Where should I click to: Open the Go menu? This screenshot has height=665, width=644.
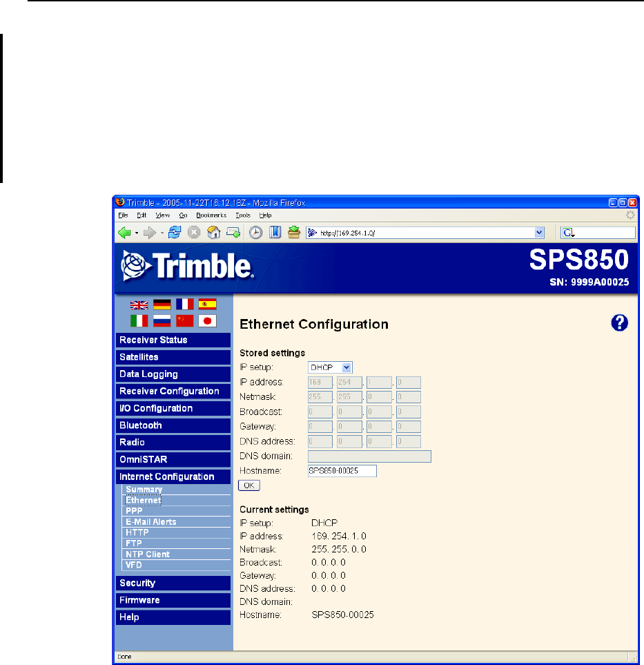(183, 215)
